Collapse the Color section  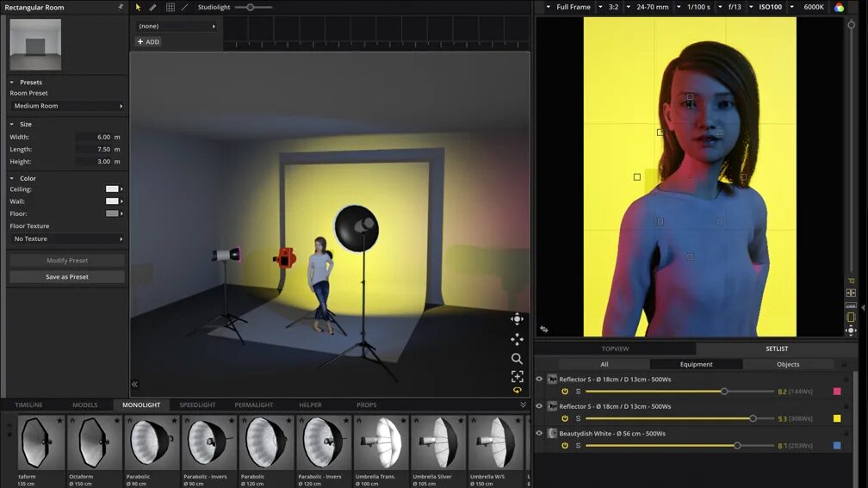pyautogui.click(x=12, y=178)
